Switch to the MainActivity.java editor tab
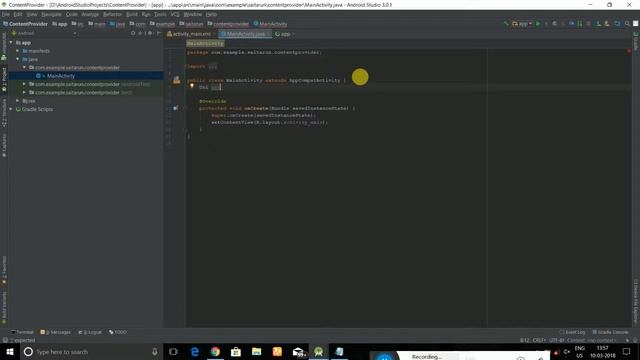This screenshot has width=640, height=360. 244,34
